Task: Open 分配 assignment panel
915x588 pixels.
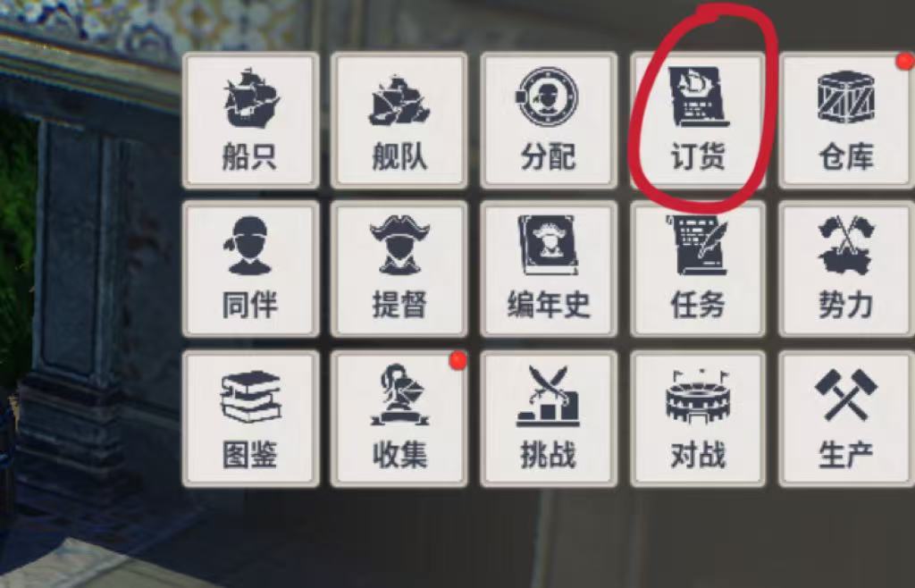Action: pyautogui.click(x=549, y=121)
